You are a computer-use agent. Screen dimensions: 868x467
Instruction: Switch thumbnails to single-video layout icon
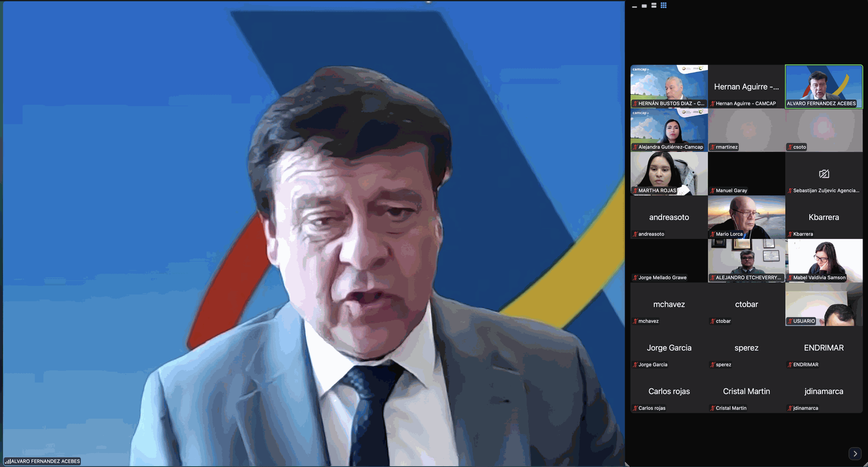[x=644, y=6]
